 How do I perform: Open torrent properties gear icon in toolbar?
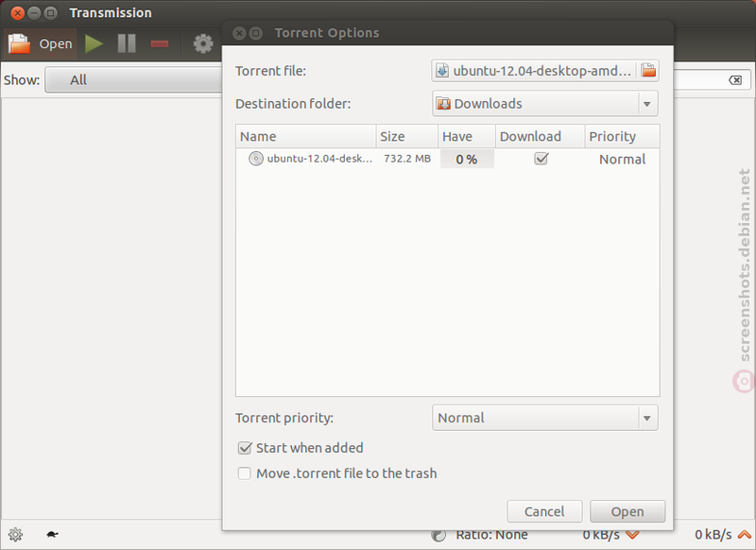(203, 43)
